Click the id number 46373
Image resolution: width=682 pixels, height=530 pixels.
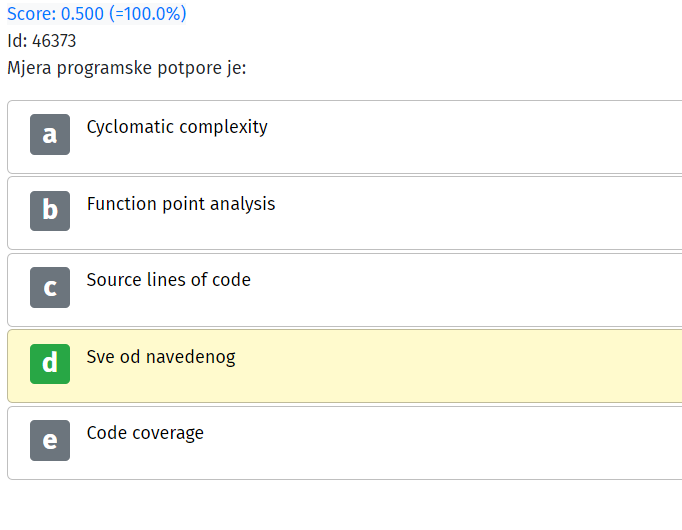point(54,41)
